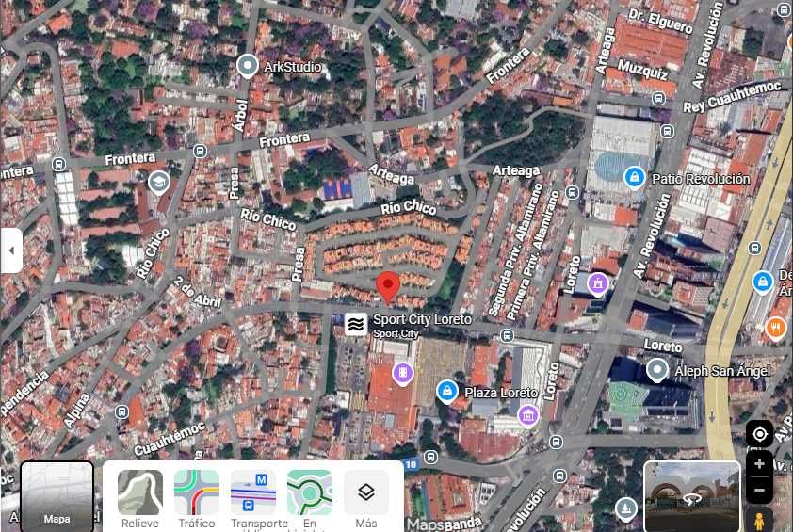This screenshot has width=793, height=532.
Task: Select the bus stop near Rey Cuauhtémoc
Action: pos(658,98)
